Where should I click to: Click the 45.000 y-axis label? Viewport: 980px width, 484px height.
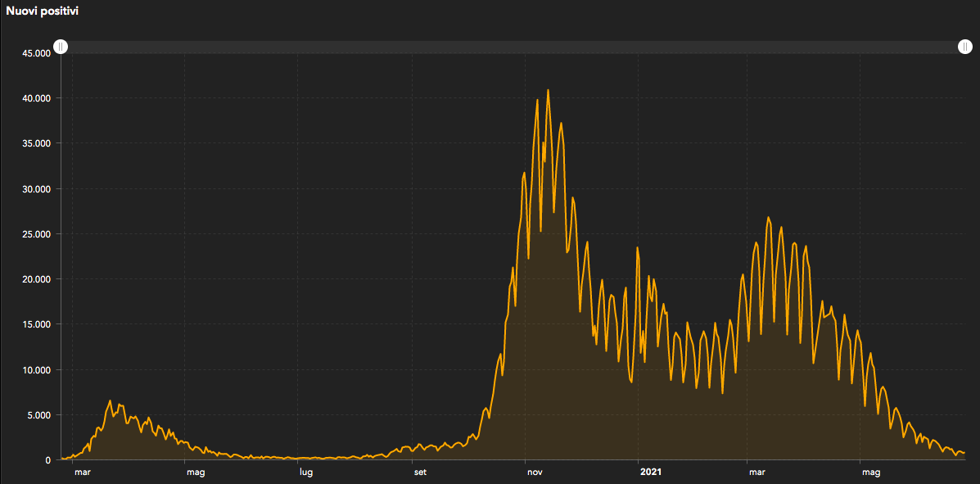click(x=36, y=53)
